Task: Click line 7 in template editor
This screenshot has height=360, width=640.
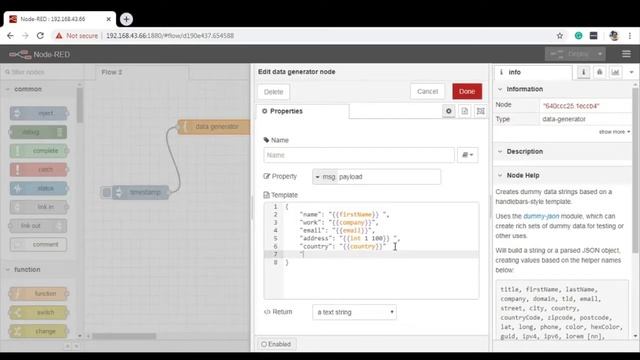Action: tap(382, 254)
